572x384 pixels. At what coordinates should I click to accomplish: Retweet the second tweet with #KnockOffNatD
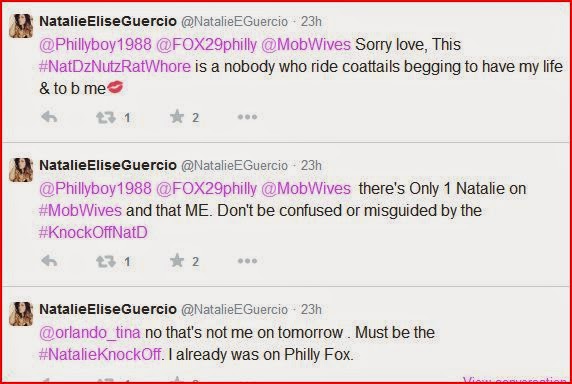pos(106,261)
